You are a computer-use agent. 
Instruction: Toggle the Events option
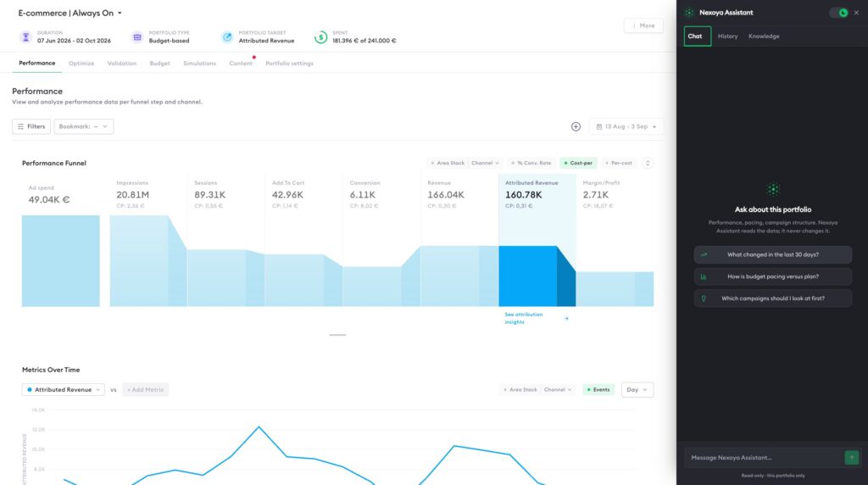(x=598, y=390)
